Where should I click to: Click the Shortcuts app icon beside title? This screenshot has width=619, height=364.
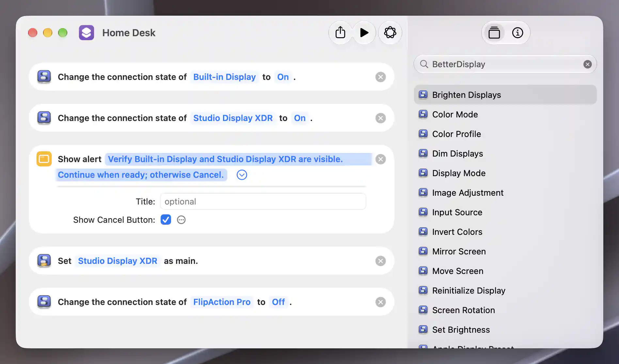tap(87, 33)
